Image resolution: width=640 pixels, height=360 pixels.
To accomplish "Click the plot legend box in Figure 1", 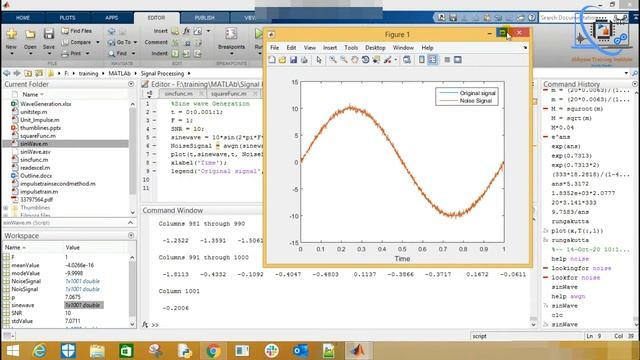I will [467, 97].
